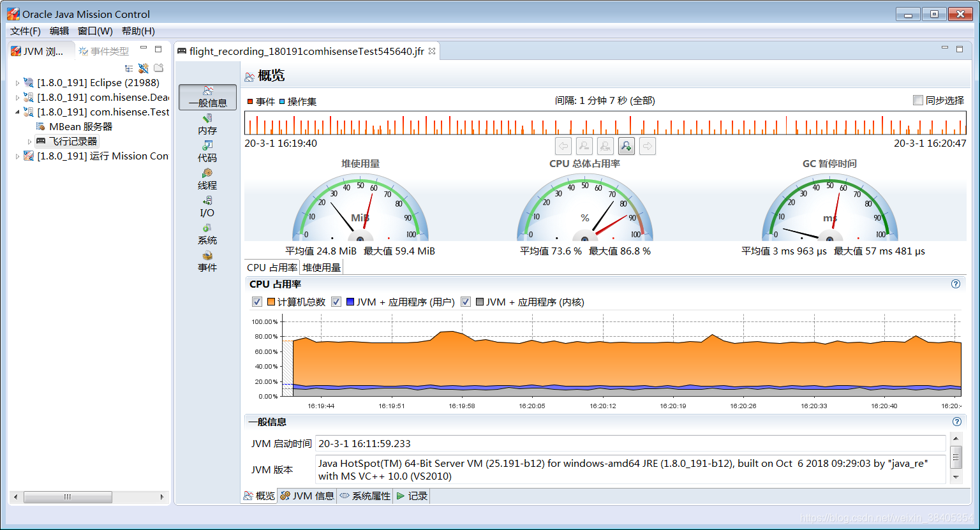
Task: Switch to the CPU 占用率 chart tab
Action: (272, 267)
